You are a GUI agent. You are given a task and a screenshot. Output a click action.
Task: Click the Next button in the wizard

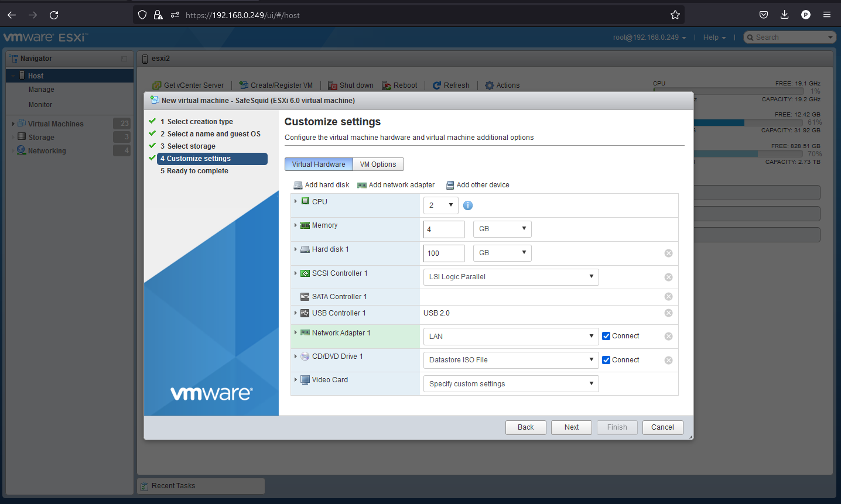571,427
